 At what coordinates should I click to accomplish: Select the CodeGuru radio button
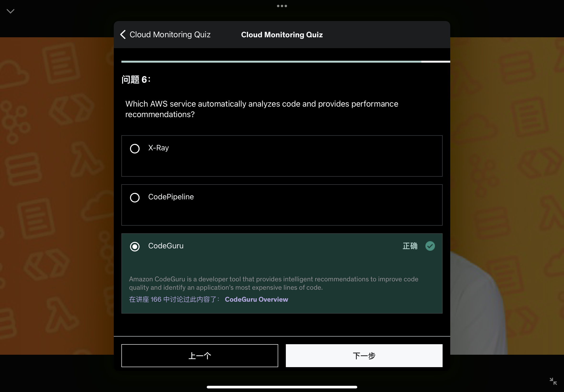point(135,246)
